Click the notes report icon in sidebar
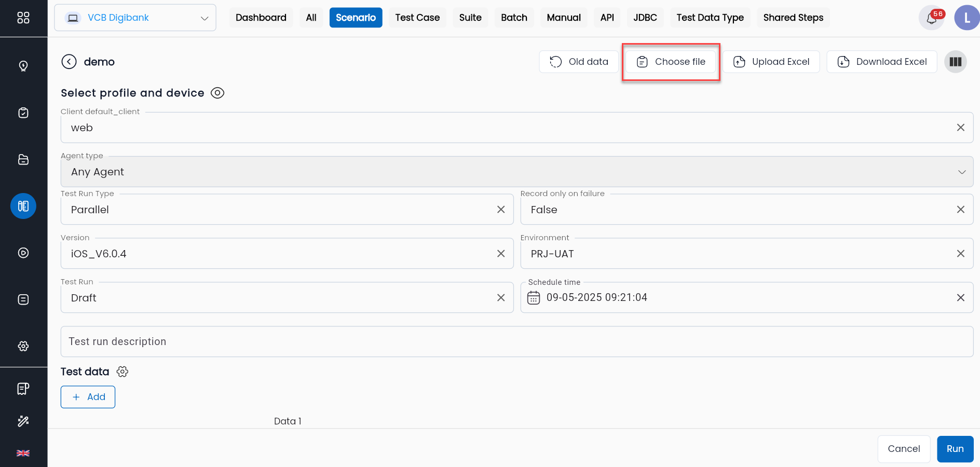Image resolution: width=980 pixels, height=467 pixels. coord(23,389)
